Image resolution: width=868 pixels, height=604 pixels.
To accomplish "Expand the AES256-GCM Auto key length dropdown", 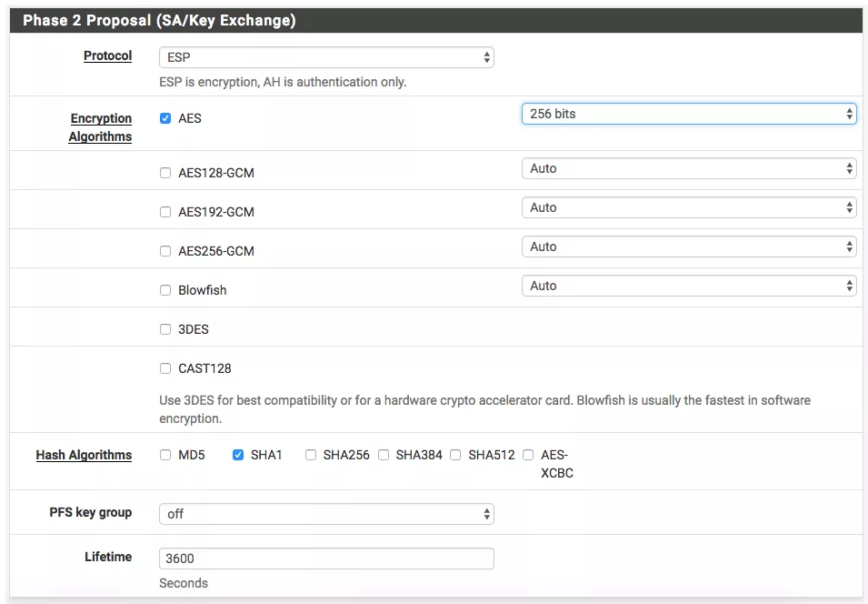I will (688, 247).
